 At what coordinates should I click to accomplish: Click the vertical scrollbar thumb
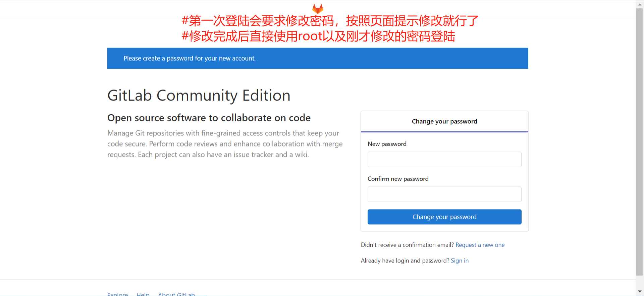640,141
